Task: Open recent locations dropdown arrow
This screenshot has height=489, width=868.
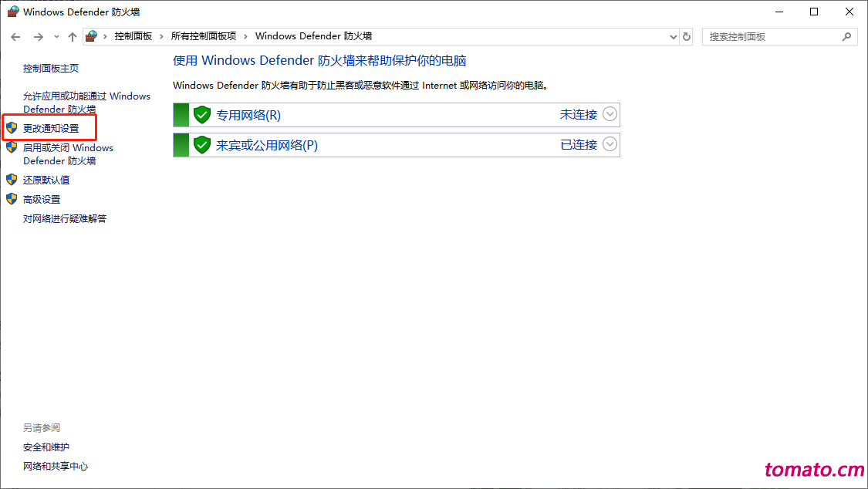Action: coord(56,37)
